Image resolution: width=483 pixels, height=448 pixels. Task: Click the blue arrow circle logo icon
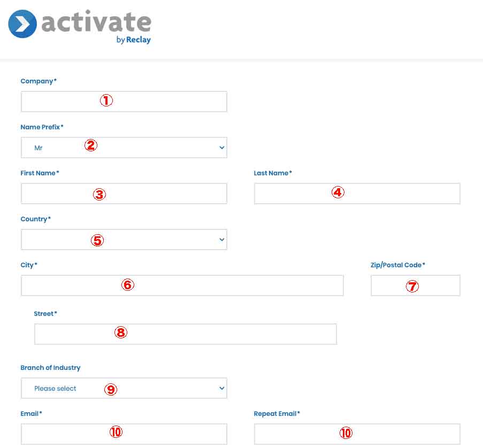pyautogui.click(x=22, y=24)
